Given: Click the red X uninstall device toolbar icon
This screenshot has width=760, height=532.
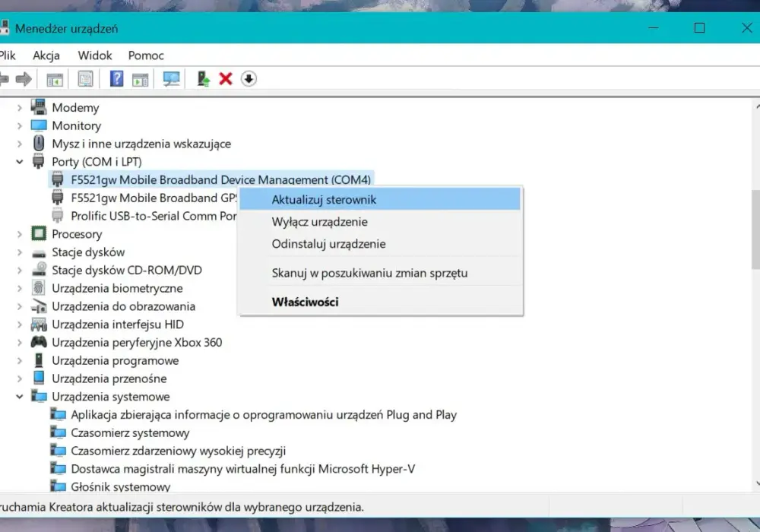Looking at the screenshot, I should coord(226,78).
